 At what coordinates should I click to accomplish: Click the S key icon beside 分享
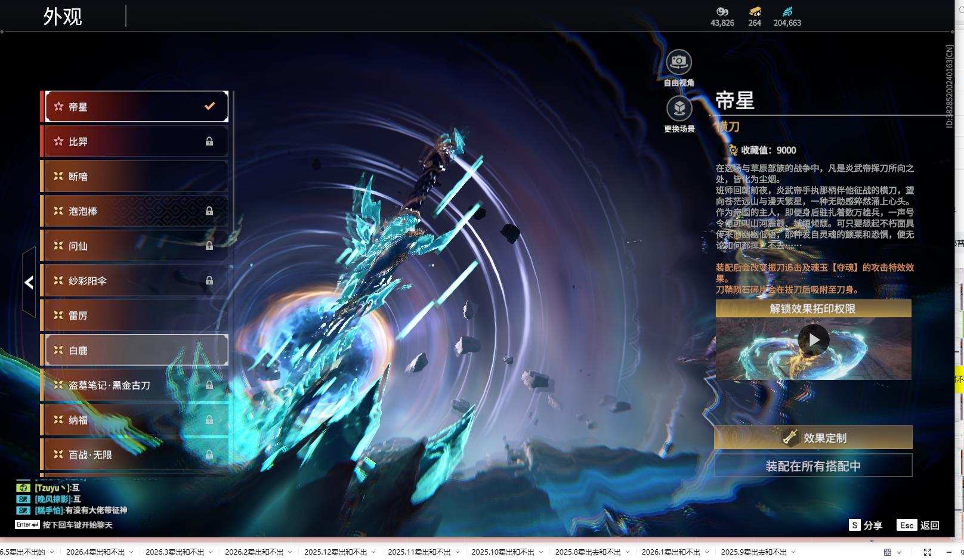pos(855,525)
